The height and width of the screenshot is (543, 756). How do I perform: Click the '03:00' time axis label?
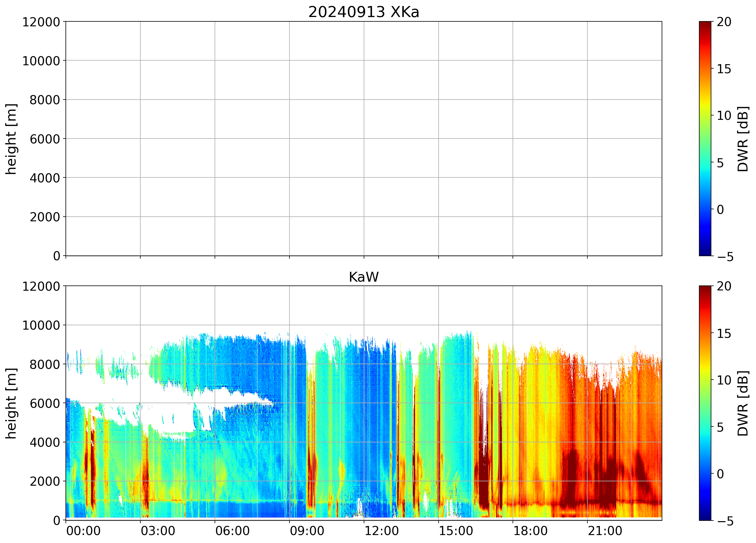tap(158, 531)
